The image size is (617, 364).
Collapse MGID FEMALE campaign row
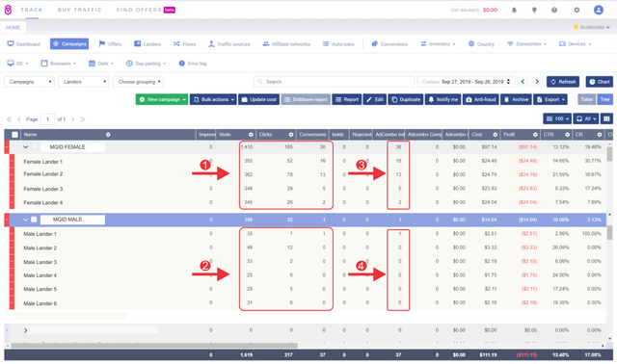pyautogui.click(x=26, y=147)
